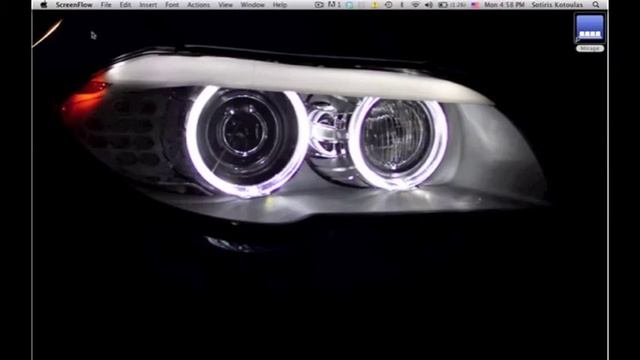Open the File menu
Screen dimensions: 640x360
(106, 5)
